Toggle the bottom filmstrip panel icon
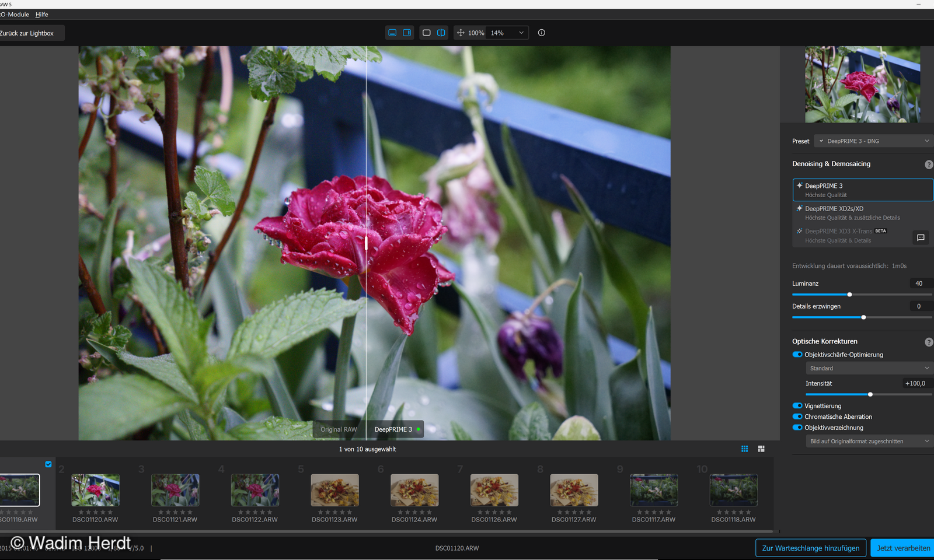This screenshot has height=560, width=934. pyautogui.click(x=392, y=33)
